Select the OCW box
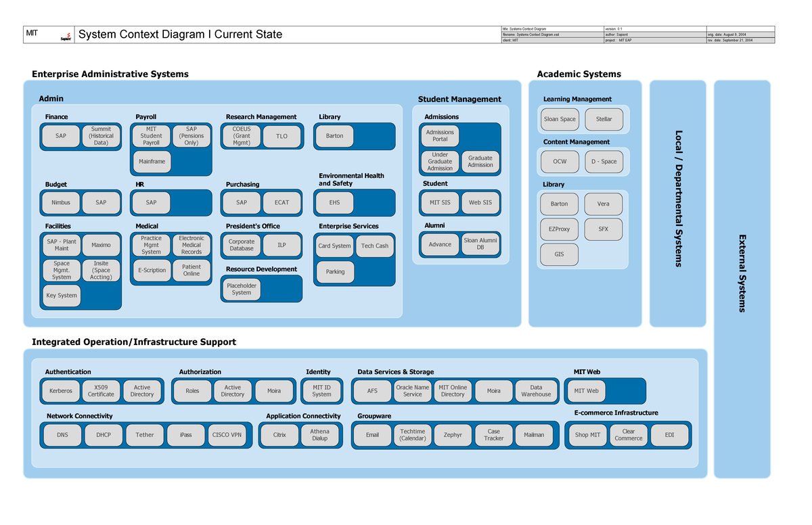The width and height of the screenshot is (812, 525). click(560, 162)
